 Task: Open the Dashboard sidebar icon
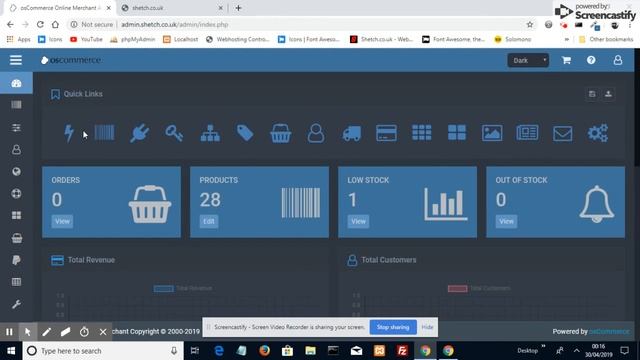click(x=16, y=83)
